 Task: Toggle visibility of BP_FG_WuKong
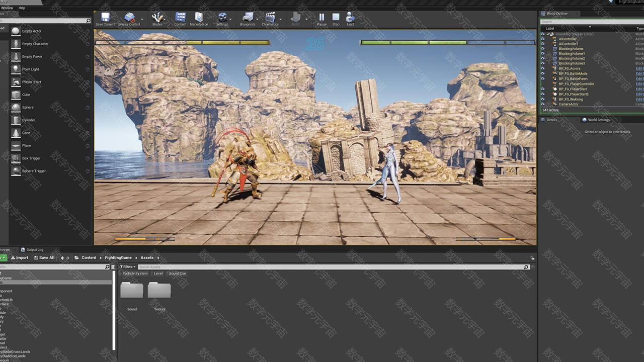click(x=542, y=99)
